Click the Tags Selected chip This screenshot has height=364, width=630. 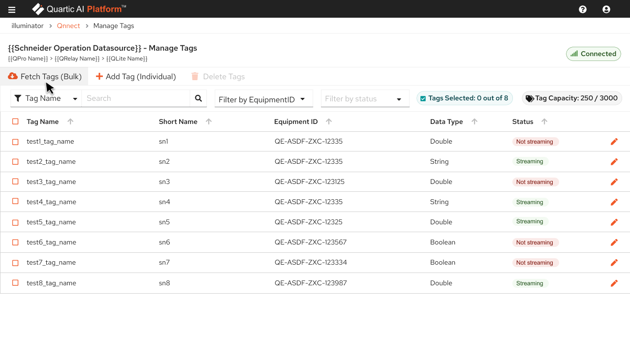tap(465, 98)
